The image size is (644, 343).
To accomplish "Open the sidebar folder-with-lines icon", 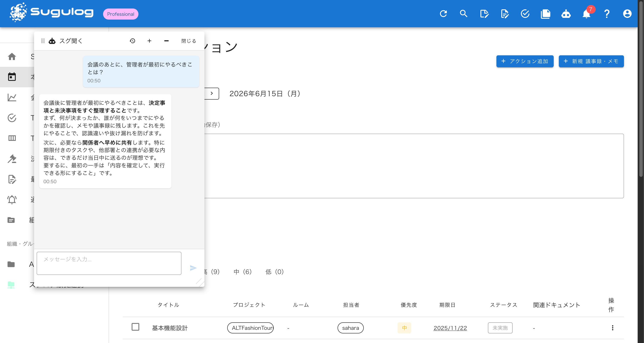I will tap(11, 220).
